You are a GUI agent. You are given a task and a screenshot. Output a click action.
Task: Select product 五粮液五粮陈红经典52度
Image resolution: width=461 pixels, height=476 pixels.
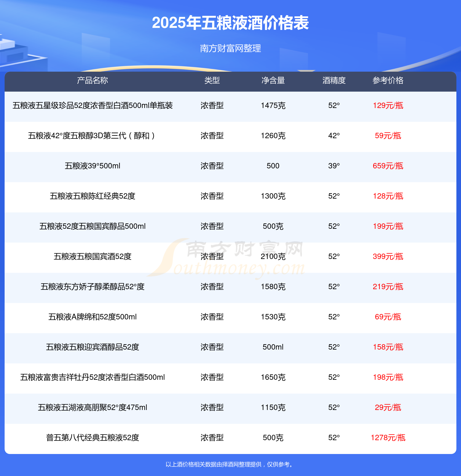92,196
